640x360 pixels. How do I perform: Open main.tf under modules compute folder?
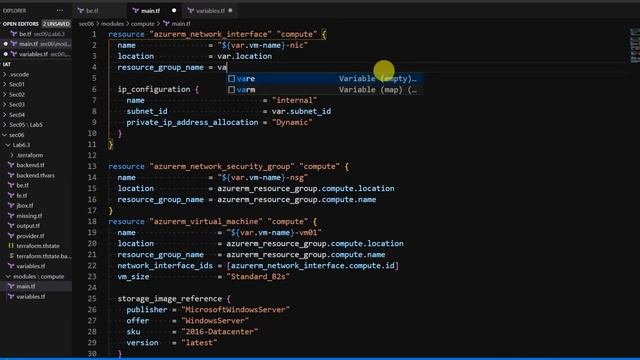coord(25,287)
